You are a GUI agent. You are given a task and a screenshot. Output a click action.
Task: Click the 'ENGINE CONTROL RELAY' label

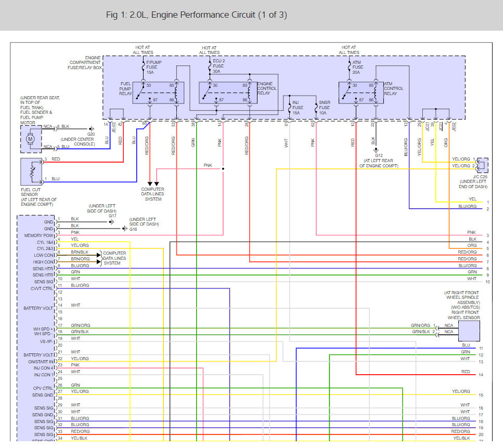pyautogui.click(x=267, y=88)
